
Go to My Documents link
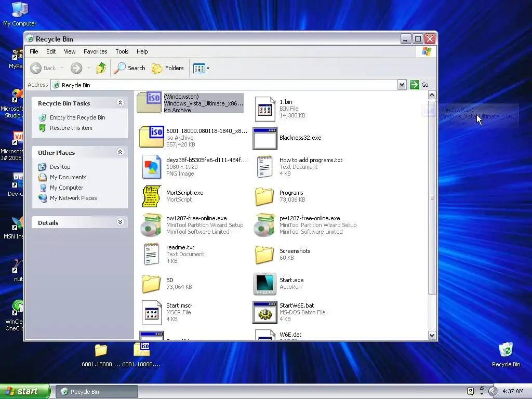coord(68,178)
